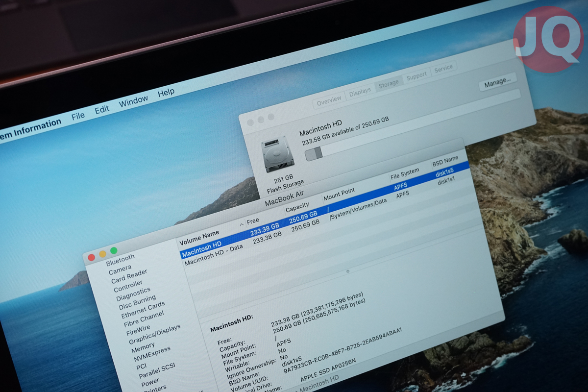
Task: Select Memory in the sidebar
Action: pos(143,348)
